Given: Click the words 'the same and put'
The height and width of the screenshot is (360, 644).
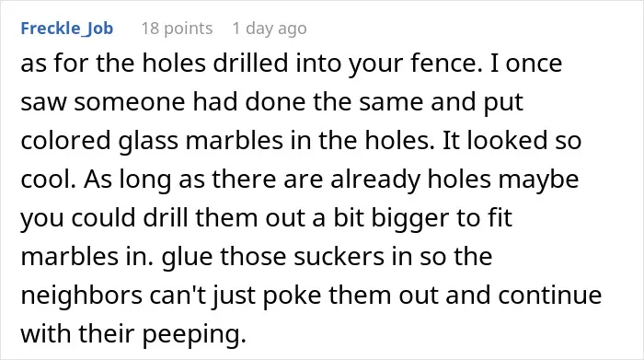Looking at the screenshot, I should (418, 102).
